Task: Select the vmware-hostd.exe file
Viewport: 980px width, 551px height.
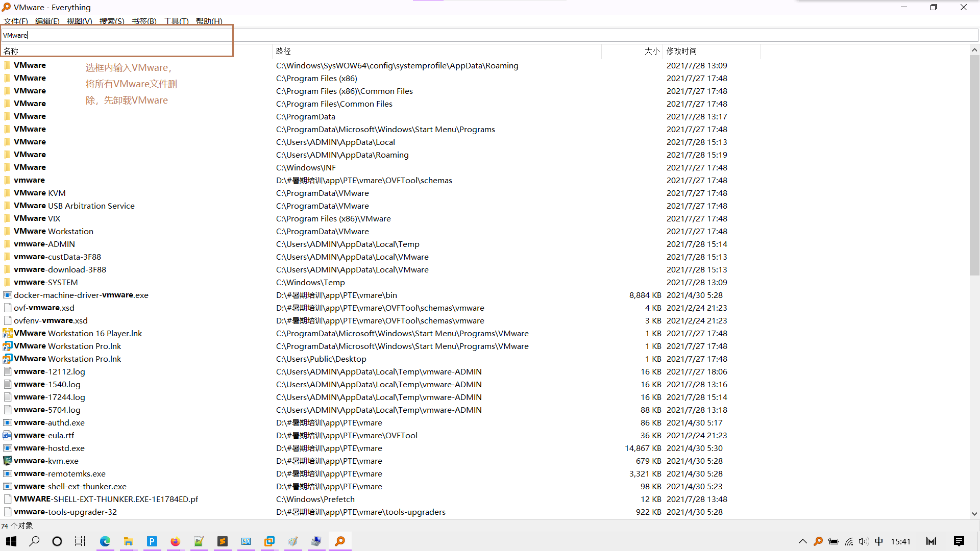Action: tap(49, 448)
